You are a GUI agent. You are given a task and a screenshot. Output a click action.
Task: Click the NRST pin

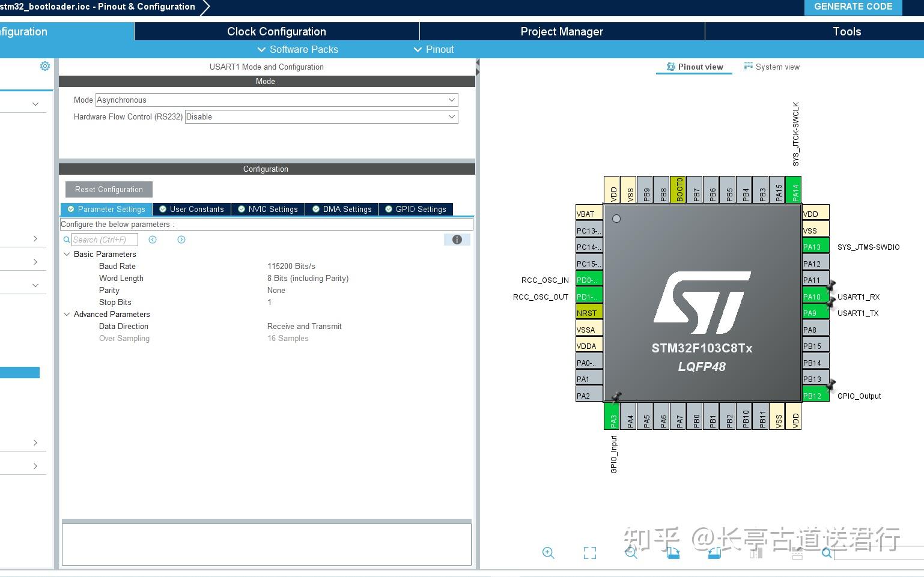[x=589, y=313]
